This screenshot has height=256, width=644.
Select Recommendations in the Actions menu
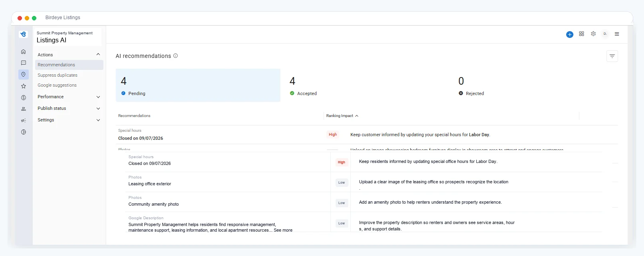point(69,65)
